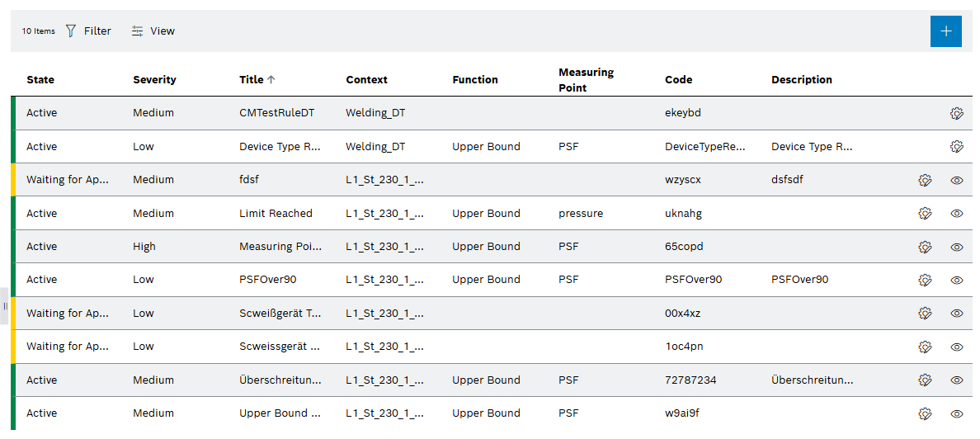The width and height of the screenshot is (980, 439).
Task: Open the Filter options
Action: (88, 31)
